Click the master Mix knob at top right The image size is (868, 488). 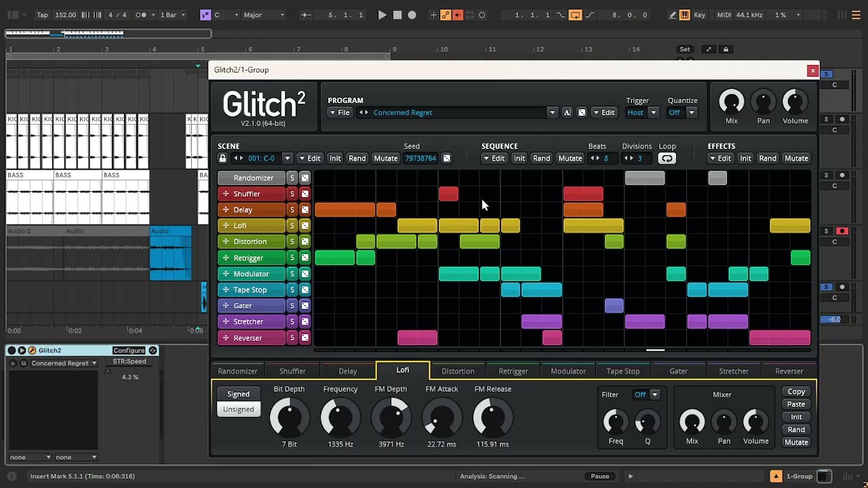click(731, 102)
